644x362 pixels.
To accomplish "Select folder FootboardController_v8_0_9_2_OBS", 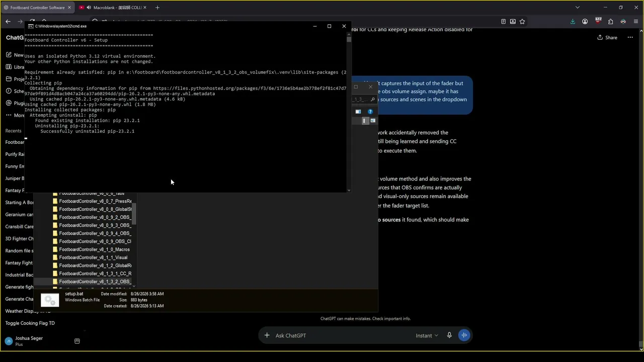I will pyautogui.click(x=93, y=217).
